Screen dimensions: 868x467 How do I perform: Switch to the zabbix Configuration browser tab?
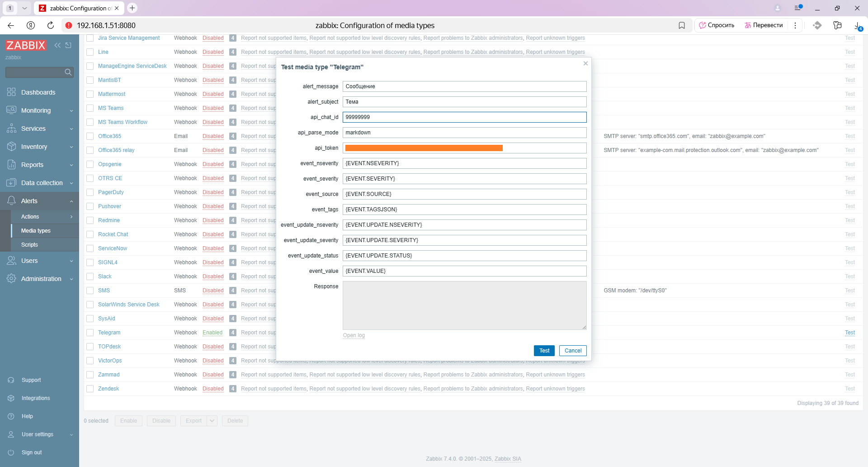coord(79,8)
